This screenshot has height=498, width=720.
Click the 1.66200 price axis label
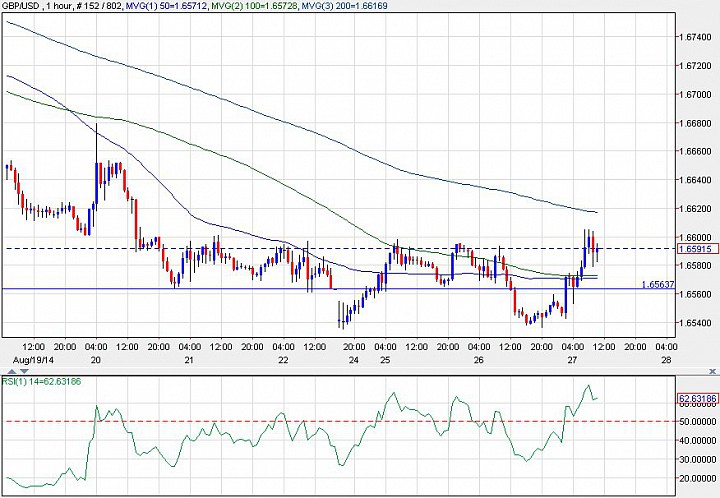(695, 209)
